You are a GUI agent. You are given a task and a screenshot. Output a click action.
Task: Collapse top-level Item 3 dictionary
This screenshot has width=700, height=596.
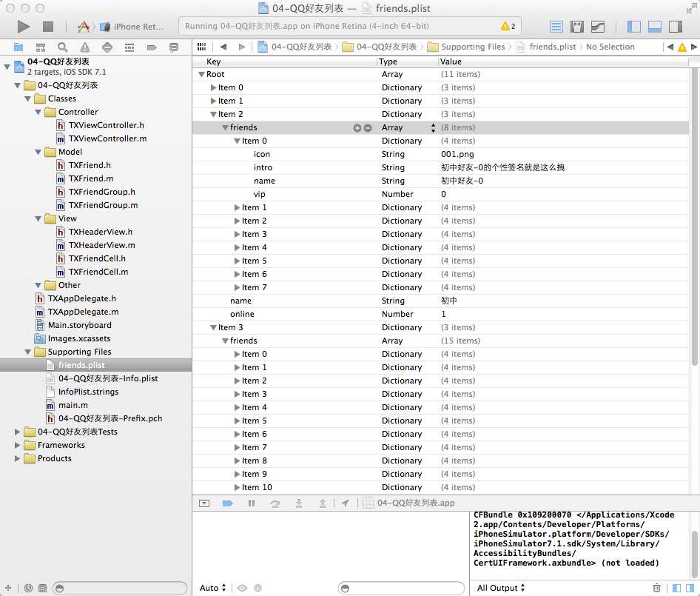[213, 328]
